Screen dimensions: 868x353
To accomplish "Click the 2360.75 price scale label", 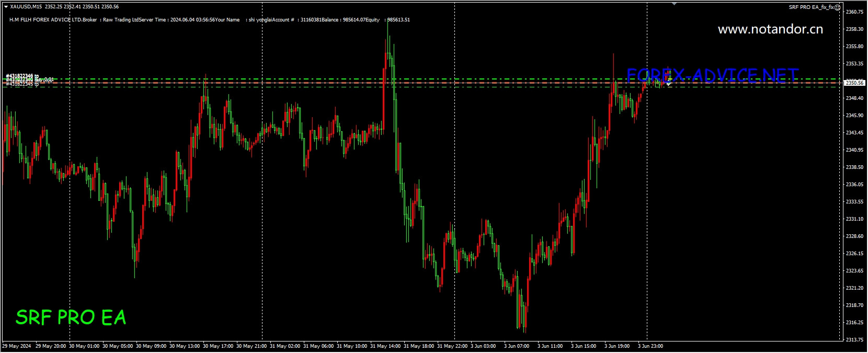I will (854, 12).
